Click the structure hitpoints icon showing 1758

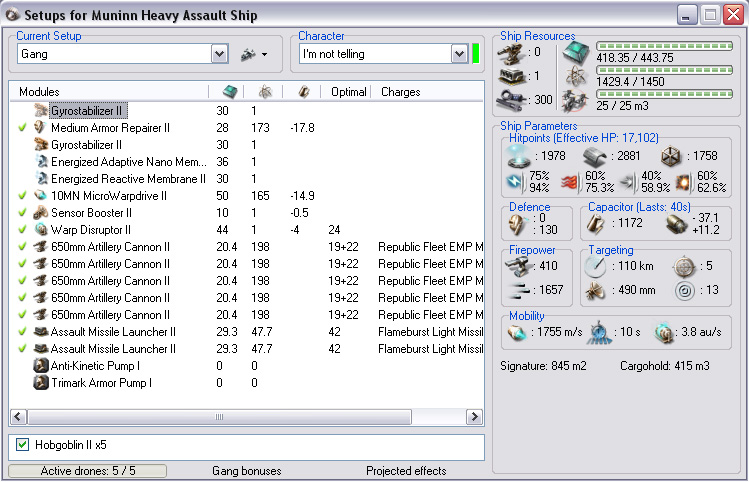[x=671, y=157]
